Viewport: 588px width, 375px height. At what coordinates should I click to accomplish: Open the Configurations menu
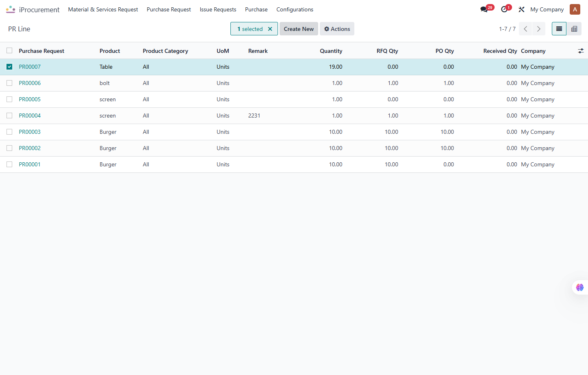coord(295,9)
